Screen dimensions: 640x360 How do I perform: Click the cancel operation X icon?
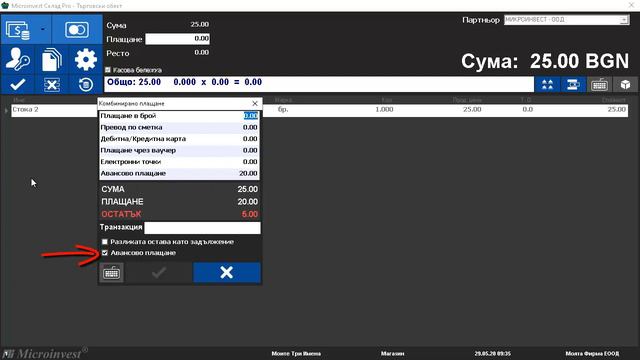51,85
